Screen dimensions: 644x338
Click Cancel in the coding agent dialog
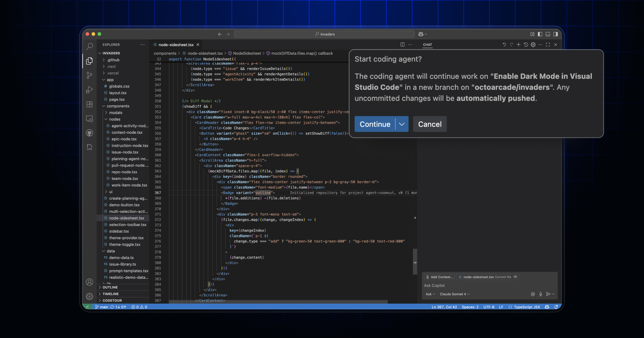tap(430, 124)
